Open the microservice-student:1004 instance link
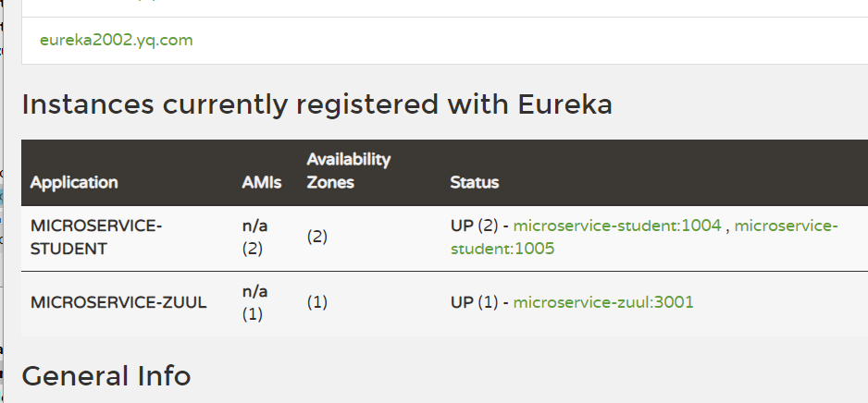The width and height of the screenshot is (868, 403). click(x=617, y=226)
